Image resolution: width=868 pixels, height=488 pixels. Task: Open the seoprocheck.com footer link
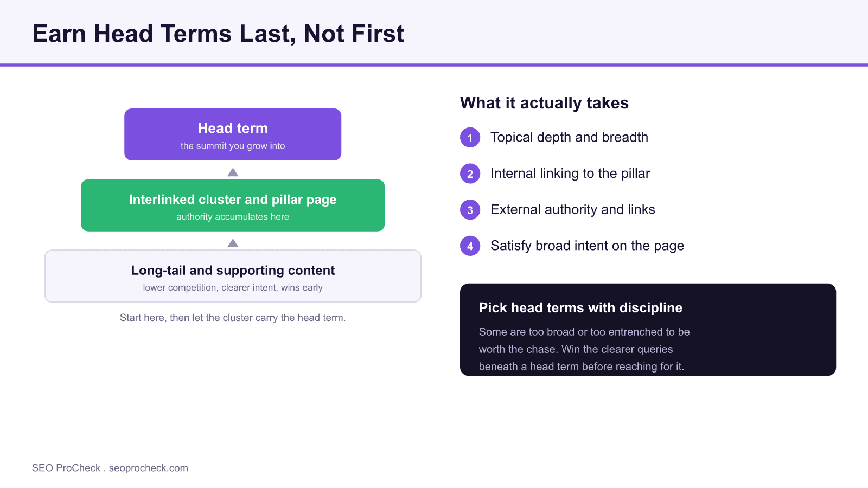point(149,468)
